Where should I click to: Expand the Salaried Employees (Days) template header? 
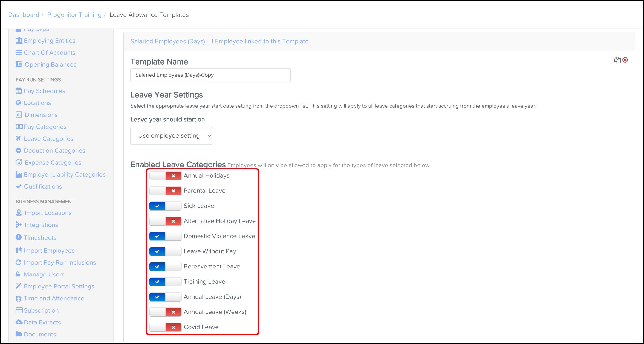167,42
